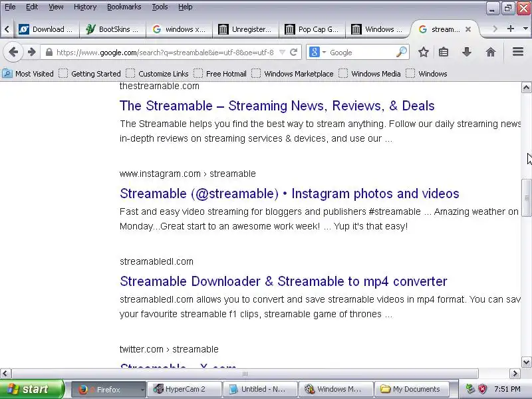
Task: Switch to HyperCam 2 taskbar button
Action: click(x=184, y=390)
